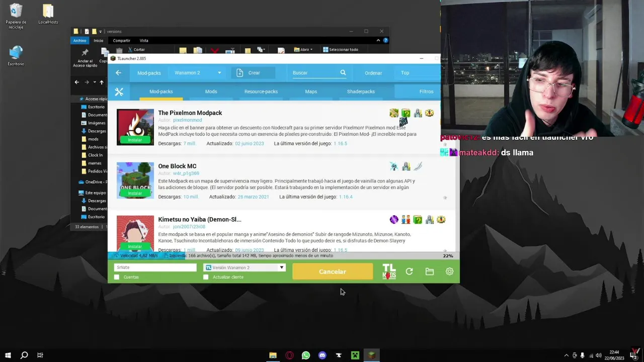Viewport: 644px width, 362px height.
Task: Select the mods folder in Explorer sidebar
Action: (94, 139)
